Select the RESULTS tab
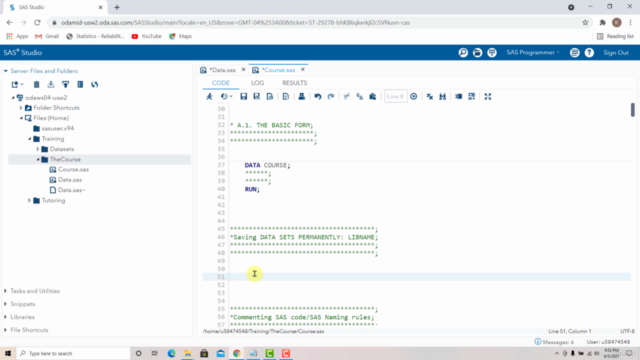The width and height of the screenshot is (640, 360). point(295,83)
